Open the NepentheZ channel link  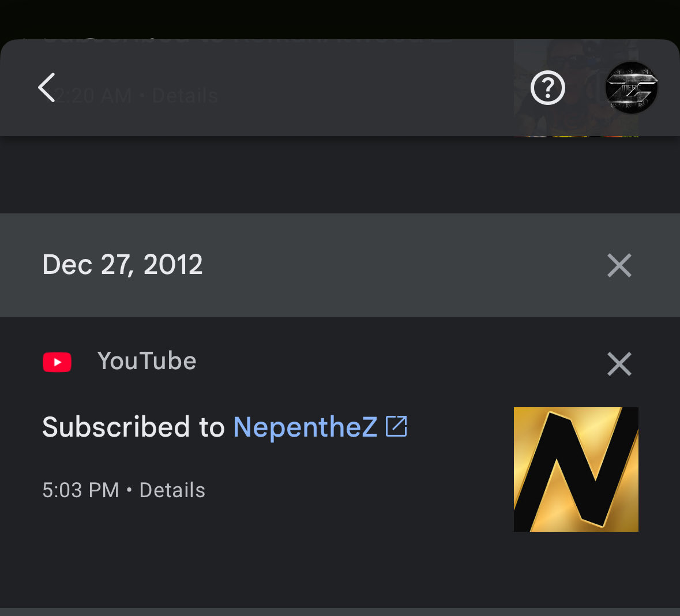pos(305,427)
